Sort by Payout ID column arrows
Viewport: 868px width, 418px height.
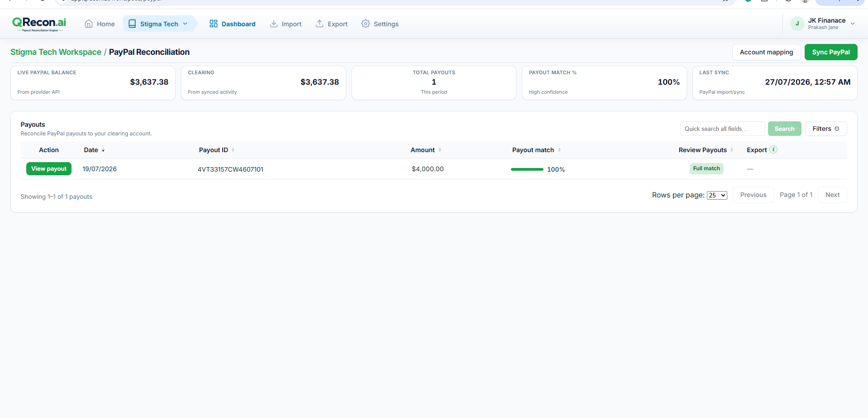[x=233, y=150]
